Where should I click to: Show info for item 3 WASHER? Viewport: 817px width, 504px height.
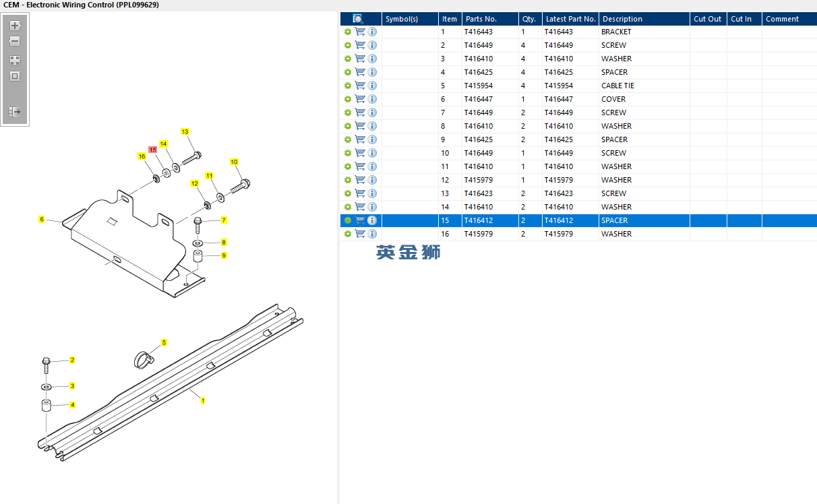372,59
